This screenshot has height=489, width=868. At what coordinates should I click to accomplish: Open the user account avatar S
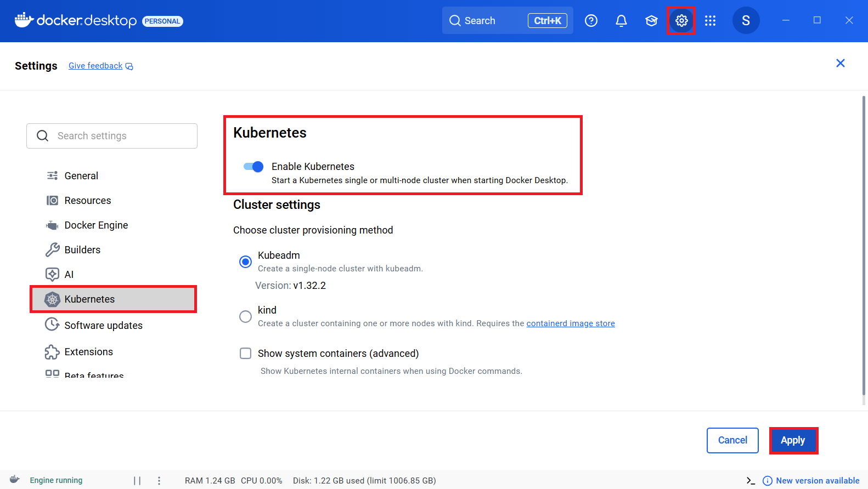pyautogui.click(x=746, y=21)
